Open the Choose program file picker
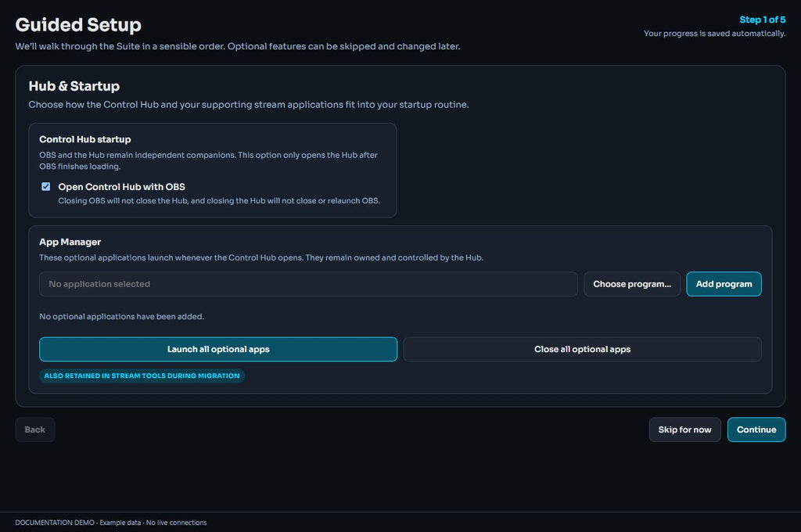The width and height of the screenshot is (801, 532). 632,284
